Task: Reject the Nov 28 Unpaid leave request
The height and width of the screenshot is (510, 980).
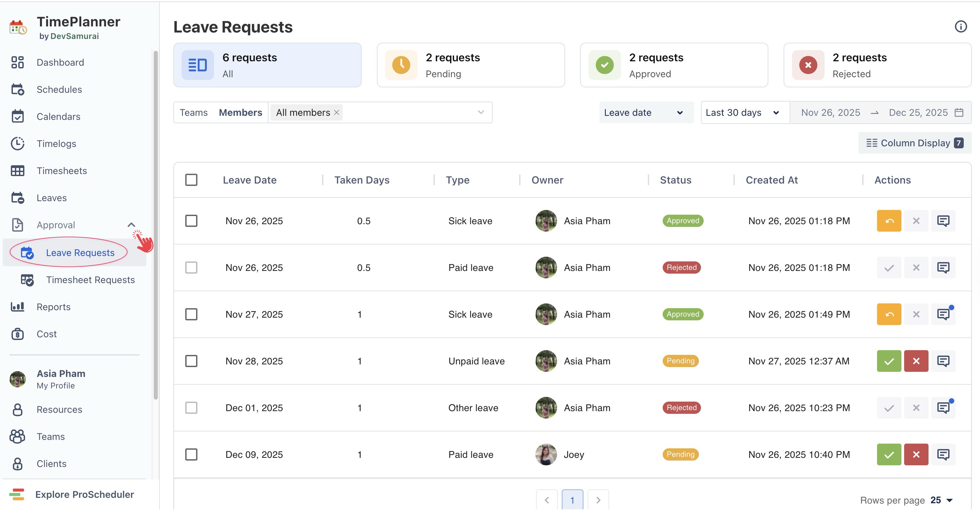Action: (x=915, y=361)
